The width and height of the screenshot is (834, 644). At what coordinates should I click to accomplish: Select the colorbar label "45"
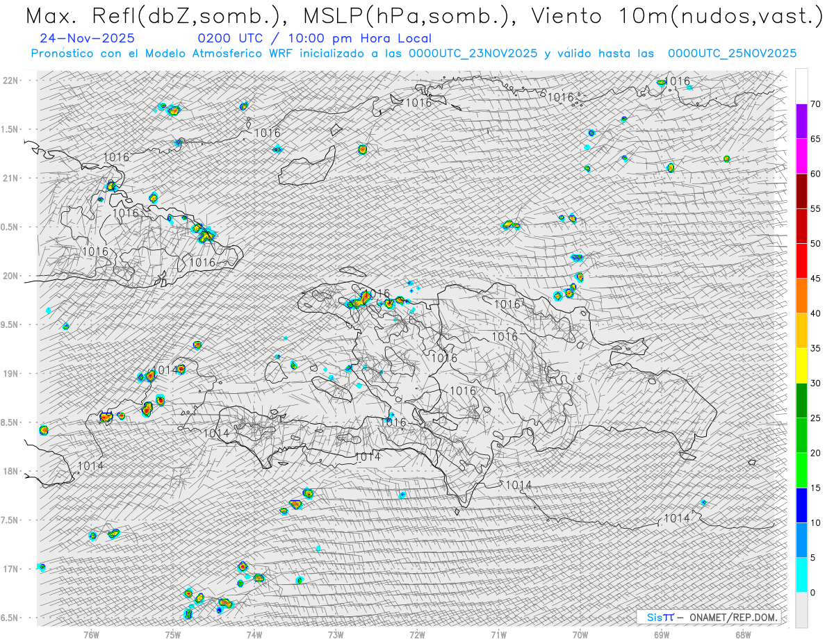(815, 279)
